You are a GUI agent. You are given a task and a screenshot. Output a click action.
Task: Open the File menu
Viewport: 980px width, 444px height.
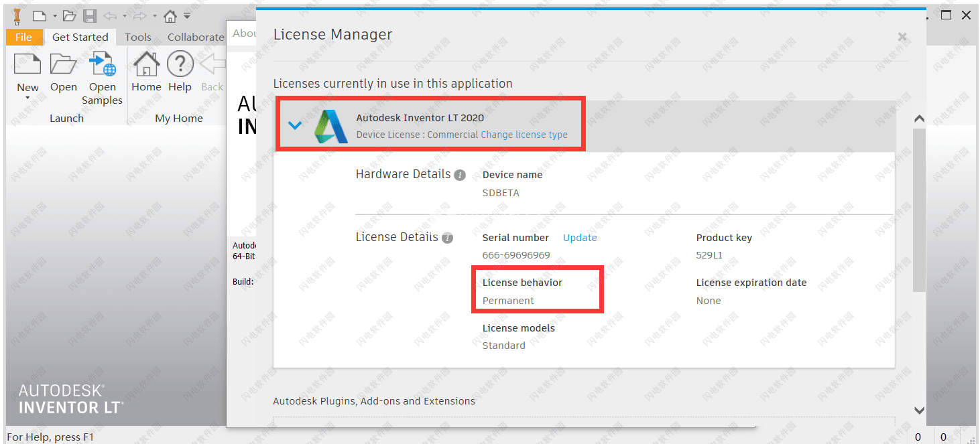pos(24,37)
